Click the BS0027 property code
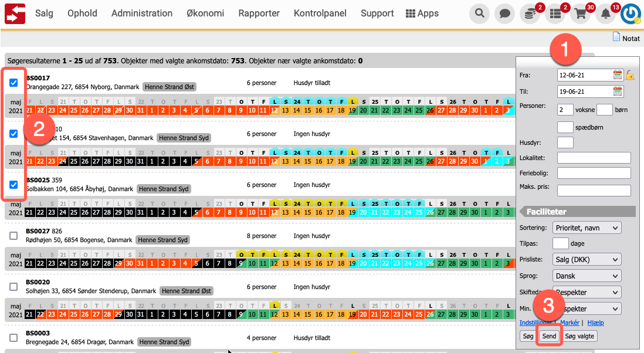The height and width of the screenshot is (353, 644). pos(38,231)
